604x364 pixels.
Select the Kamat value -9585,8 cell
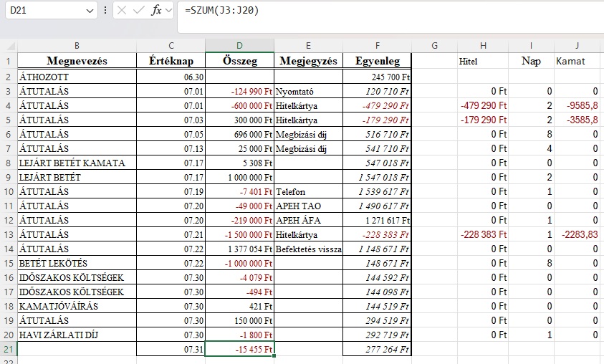(578, 105)
